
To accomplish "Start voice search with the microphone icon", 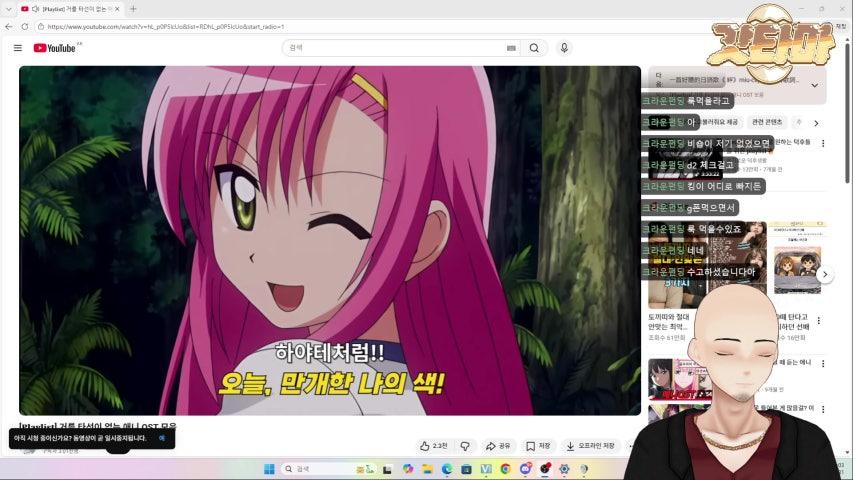I will point(564,48).
